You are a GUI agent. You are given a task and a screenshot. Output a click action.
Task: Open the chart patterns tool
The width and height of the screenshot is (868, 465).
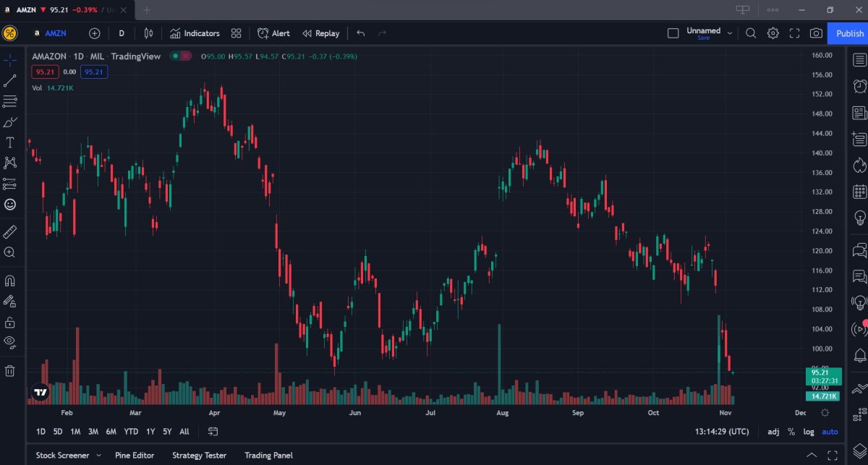(10, 163)
